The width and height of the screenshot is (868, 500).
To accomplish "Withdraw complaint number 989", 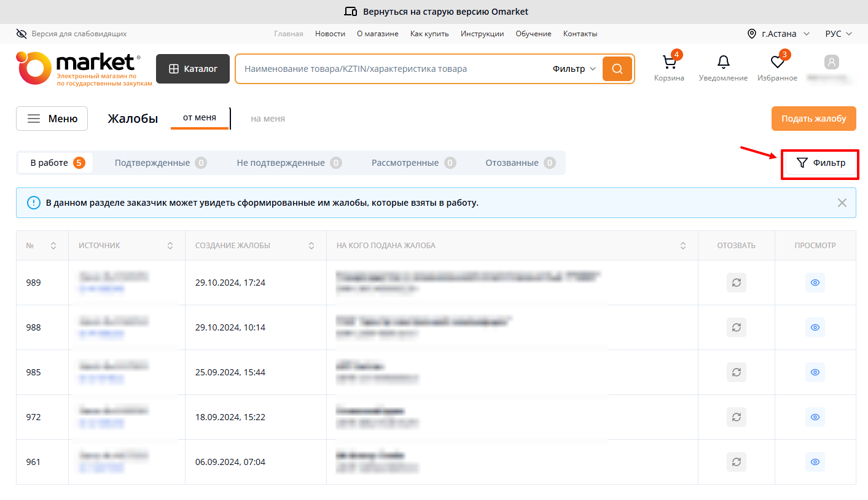I will (736, 283).
